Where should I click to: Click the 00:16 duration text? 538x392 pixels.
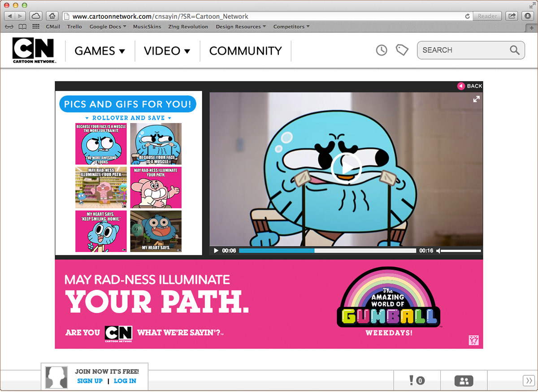coord(426,251)
